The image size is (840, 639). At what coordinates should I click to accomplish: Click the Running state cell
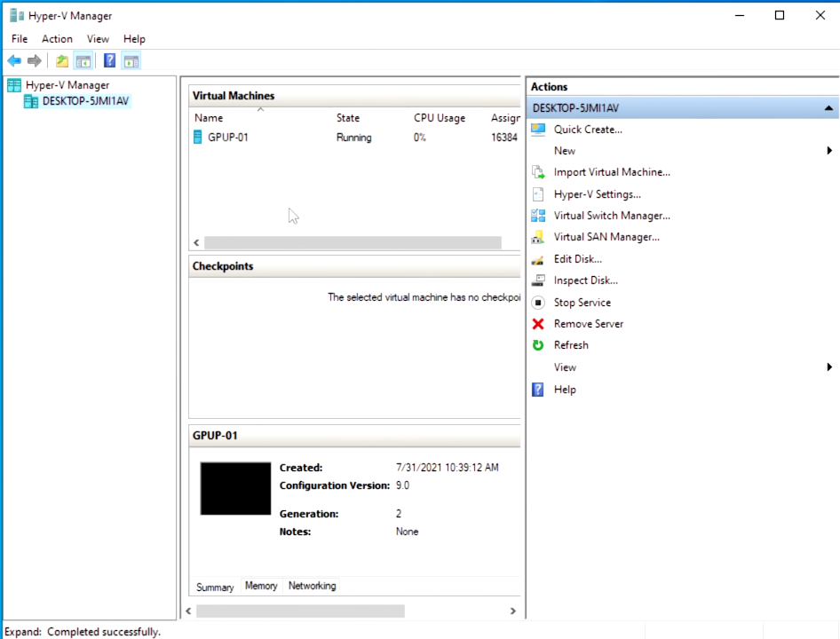coord(353,138)
